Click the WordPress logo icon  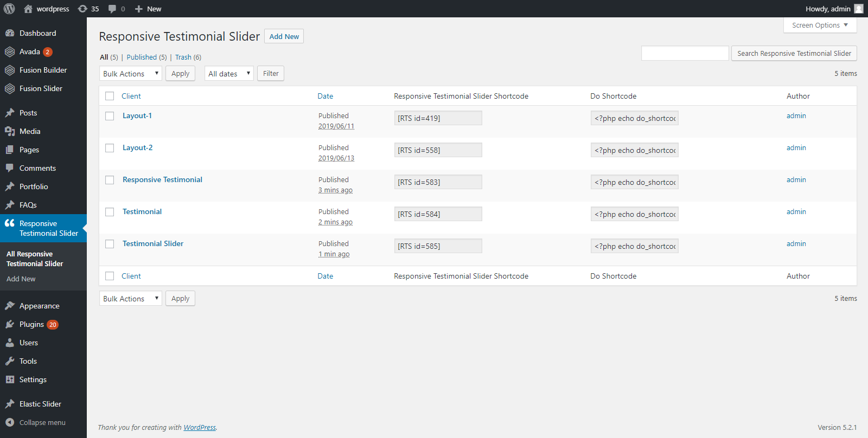9,9
